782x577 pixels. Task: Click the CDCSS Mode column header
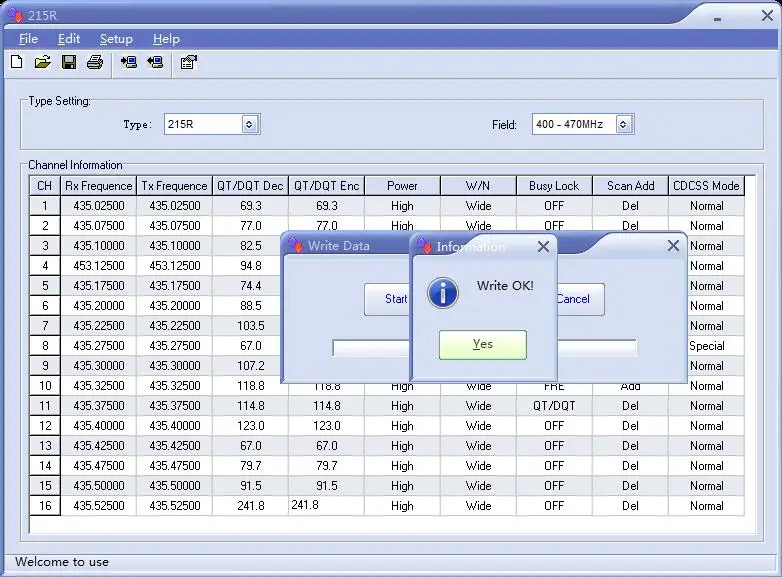point(706,186)
